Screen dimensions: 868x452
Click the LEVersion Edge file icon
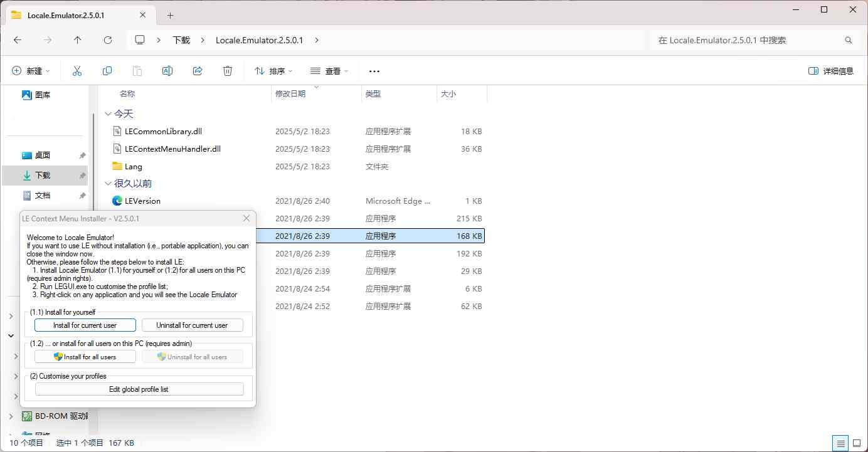(x=117, y=201)
